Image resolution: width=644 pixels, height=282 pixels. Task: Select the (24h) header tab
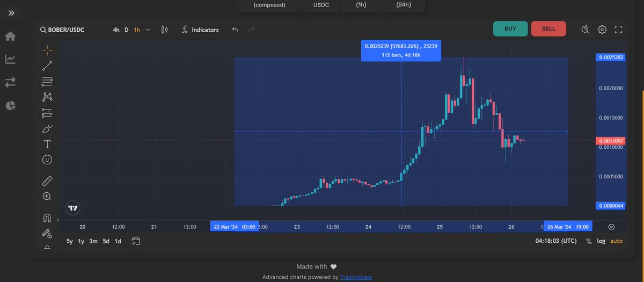[404, 5]
